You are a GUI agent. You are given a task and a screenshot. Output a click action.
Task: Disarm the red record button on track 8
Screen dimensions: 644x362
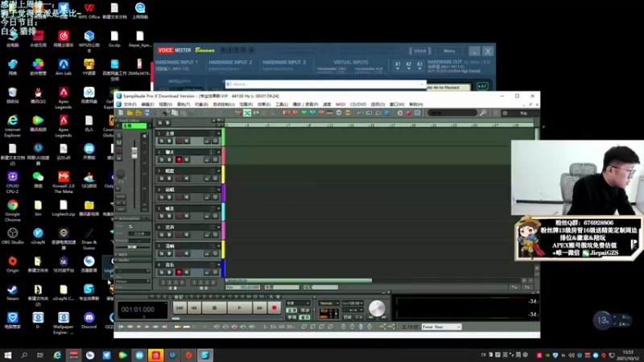tap(179, 272)
